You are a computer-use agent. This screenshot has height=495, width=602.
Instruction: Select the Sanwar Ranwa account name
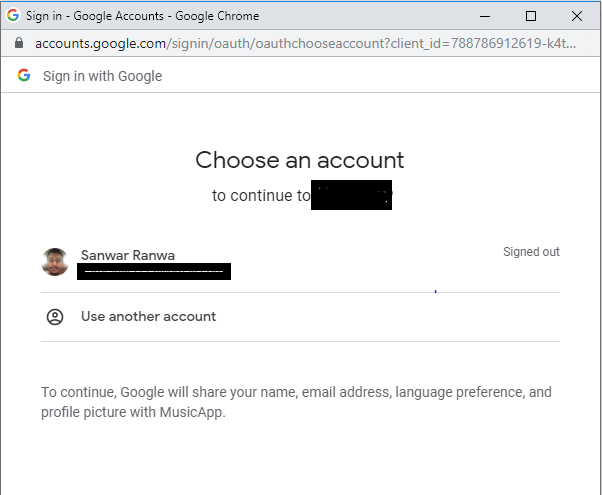tap(128, 255)
